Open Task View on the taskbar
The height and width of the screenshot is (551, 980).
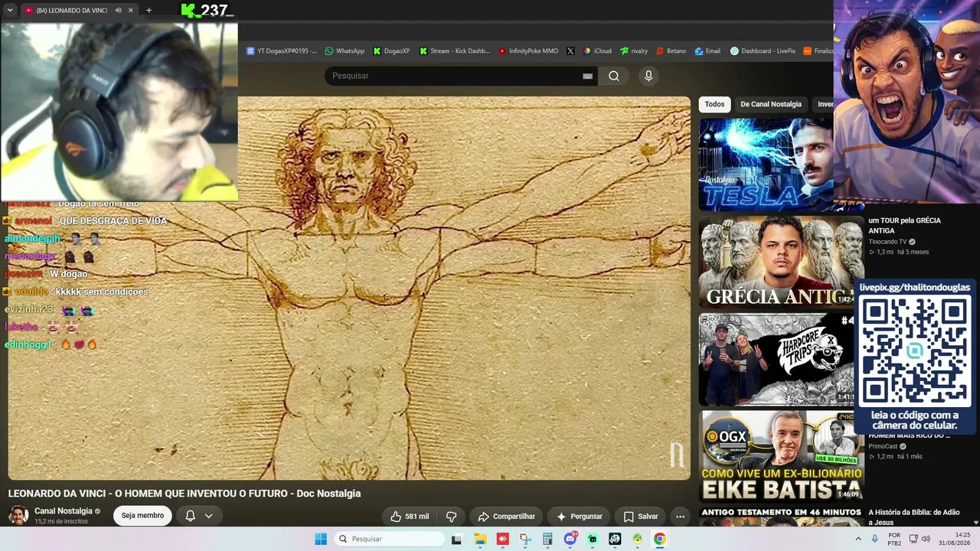point(456,539)
